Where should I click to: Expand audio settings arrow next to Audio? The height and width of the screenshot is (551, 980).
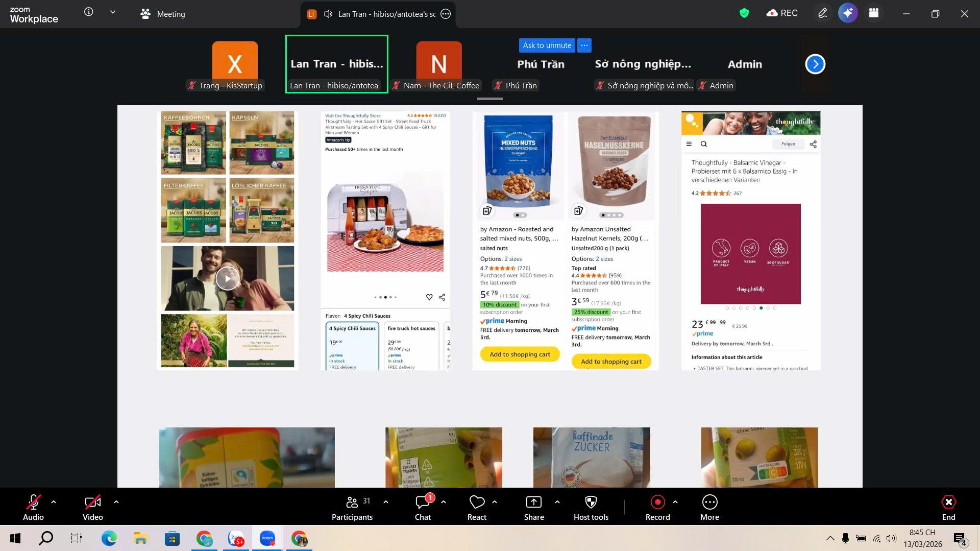coord(54,502)
